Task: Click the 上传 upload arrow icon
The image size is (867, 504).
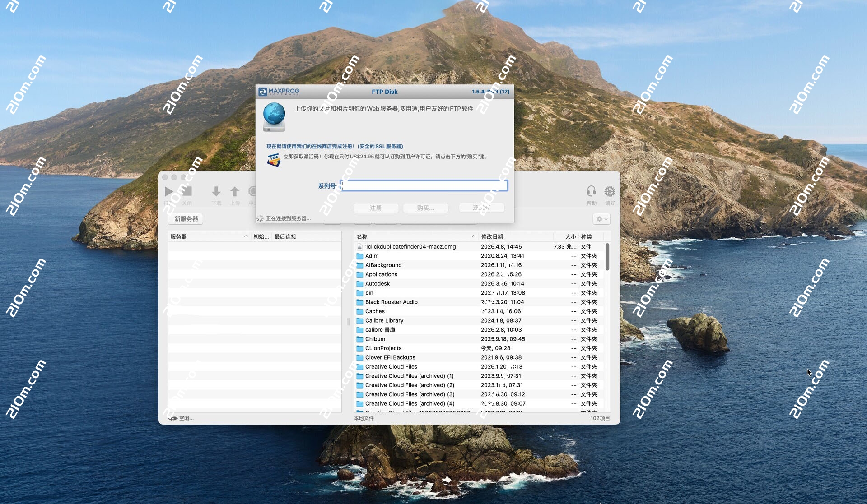Action: [235, 191]
